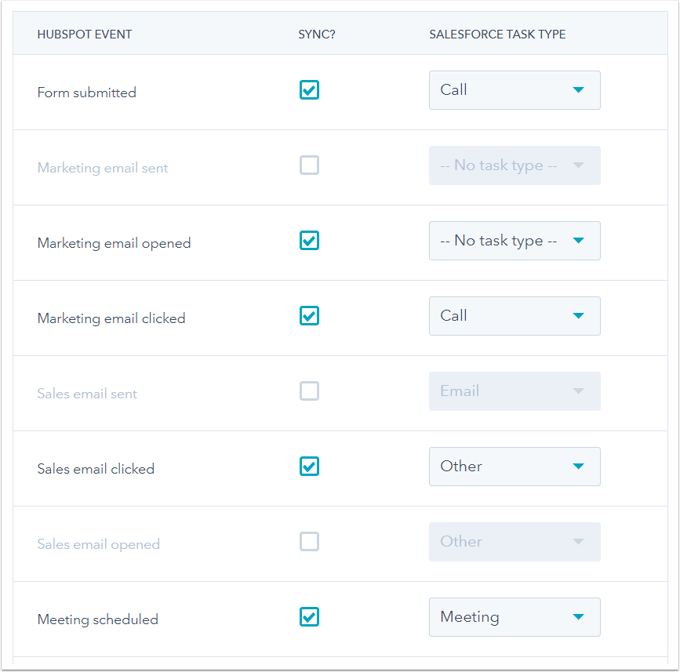This screenshot has width=680, height=672.
Task: Open Call dropdown for Marketing email clicked
Action: coord(515,316)
